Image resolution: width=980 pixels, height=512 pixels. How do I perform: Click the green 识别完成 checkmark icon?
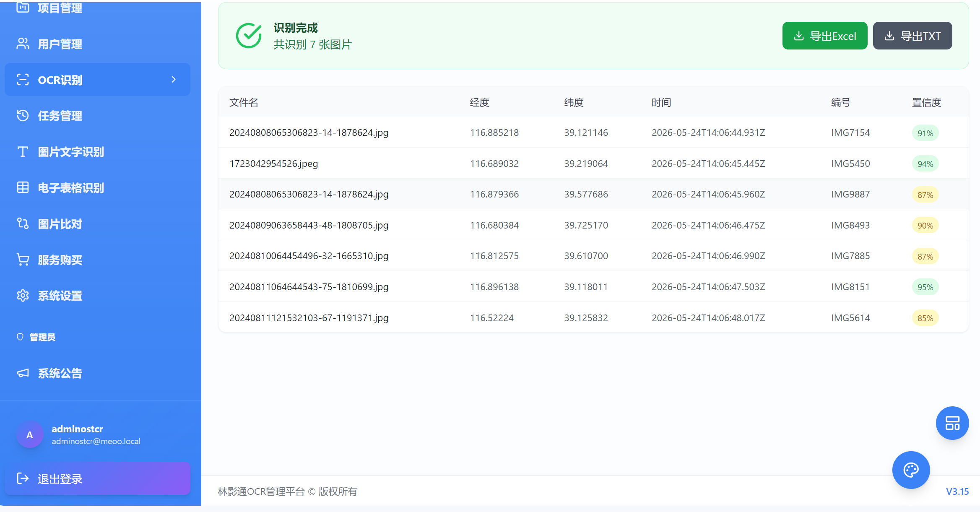click(x=249, y=36)
